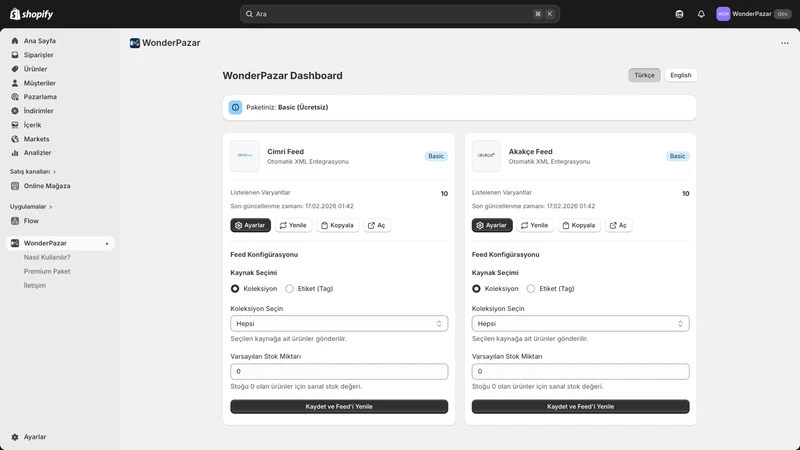Open the three-dot more actions menu

point(785,43)
